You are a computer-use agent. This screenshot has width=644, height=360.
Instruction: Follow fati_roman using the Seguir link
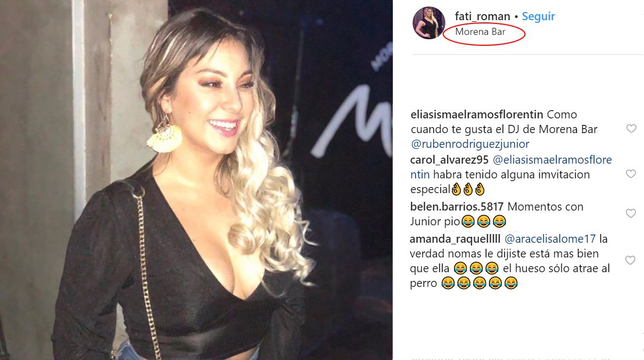coord(538,16)
